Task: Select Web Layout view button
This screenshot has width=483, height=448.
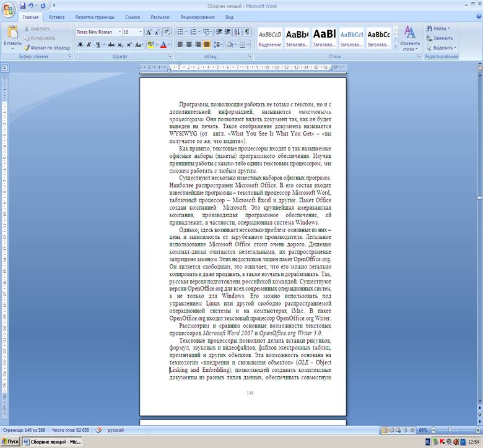Action: (x=399, y=430)
